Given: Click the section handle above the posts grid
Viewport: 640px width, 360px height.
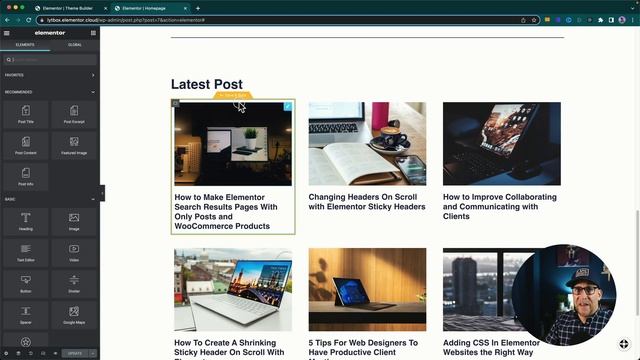Looking at the screenshot, I should 233,96.
